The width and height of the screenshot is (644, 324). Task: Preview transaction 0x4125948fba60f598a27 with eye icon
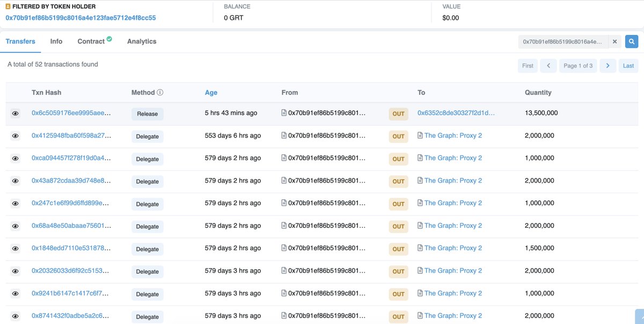15,136
